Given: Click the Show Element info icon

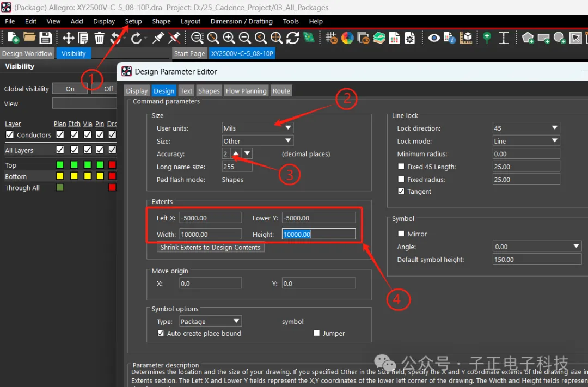Looking at the screenshot, I should pos(449,38).
